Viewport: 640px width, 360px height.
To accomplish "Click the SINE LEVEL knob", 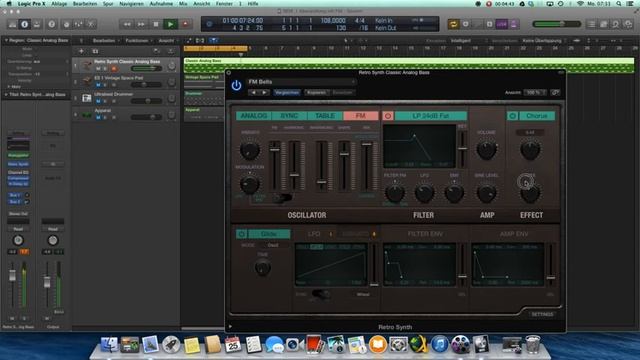I will (x=487, y=193).
